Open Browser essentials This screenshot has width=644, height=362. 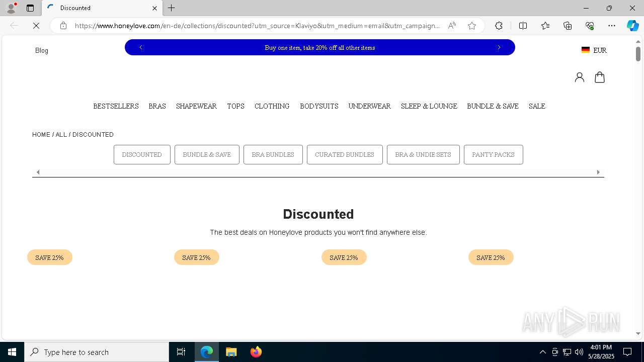click(x=590, y=26)
